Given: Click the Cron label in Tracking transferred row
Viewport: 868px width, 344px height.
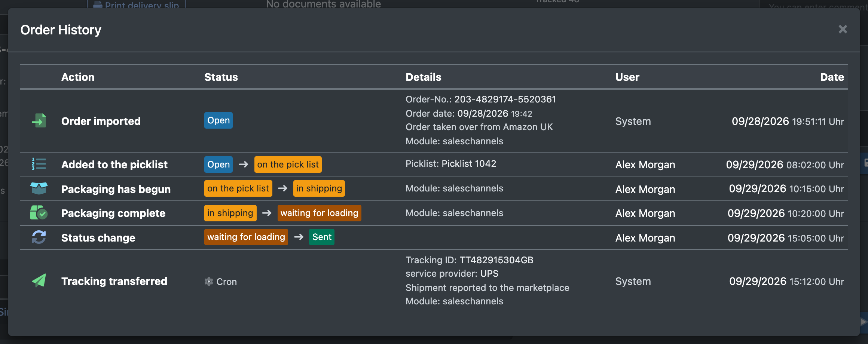Looking at the screenshot, I should point(227,282).
